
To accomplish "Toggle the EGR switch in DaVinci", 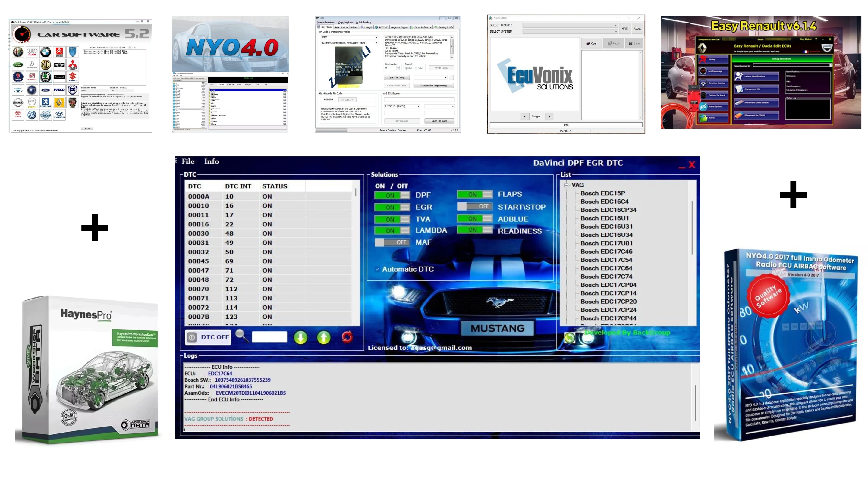I will point(392,208).
